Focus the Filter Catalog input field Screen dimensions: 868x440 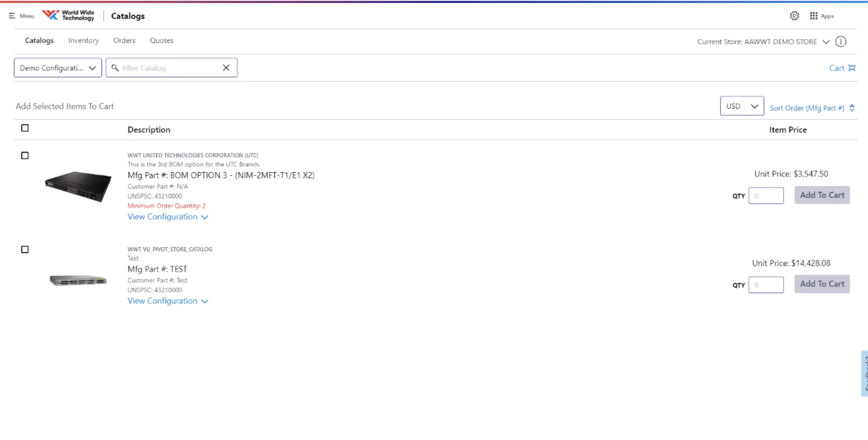[x=171, y=68]
